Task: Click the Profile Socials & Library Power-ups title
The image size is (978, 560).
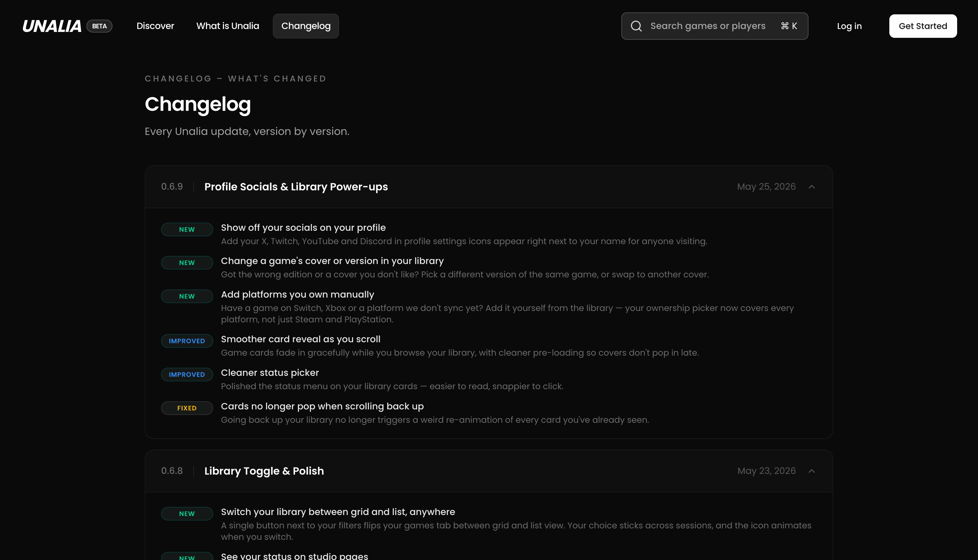Action: [296, 187]
